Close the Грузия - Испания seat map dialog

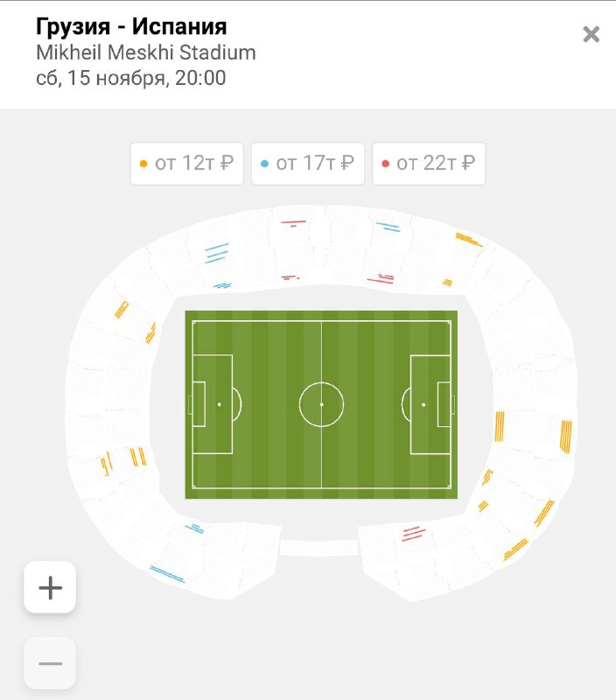(591, 34)
